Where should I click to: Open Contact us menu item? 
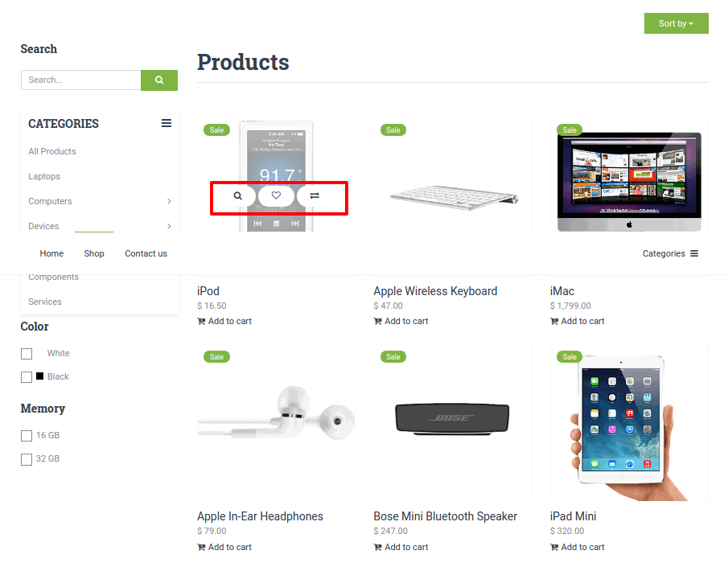pos(146,253)
